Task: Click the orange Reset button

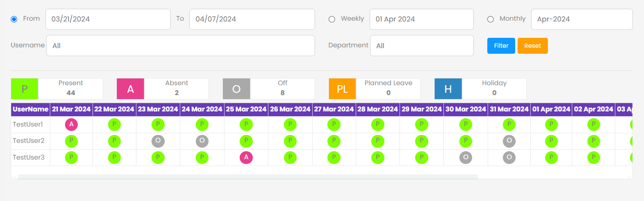Action: (x=533, y=46)
